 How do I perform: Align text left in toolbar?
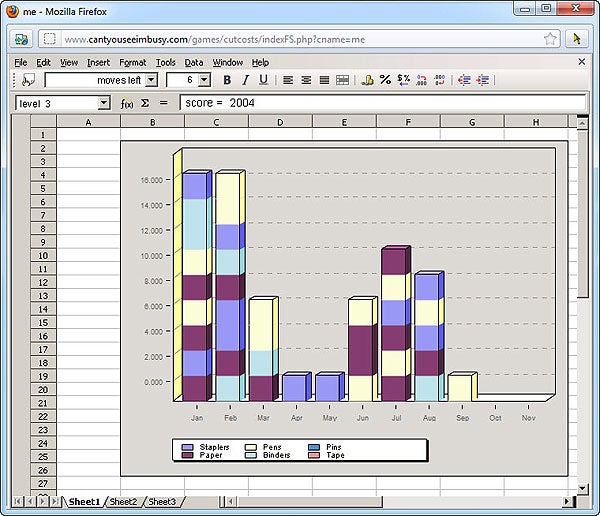click(288, 80)
